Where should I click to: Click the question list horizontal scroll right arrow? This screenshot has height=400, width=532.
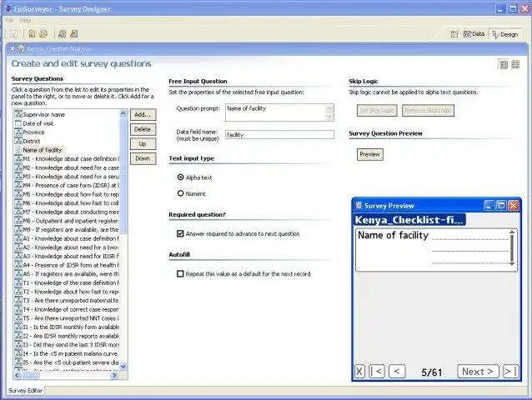click(x=114, y=375)
